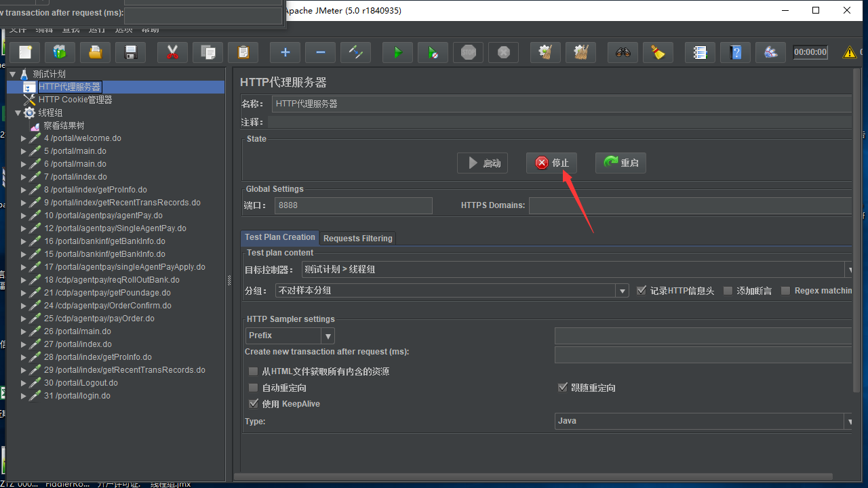Toggle element state with the lightning icon
Viewport: 868px width, 488px height.
(x=355, y=52)
